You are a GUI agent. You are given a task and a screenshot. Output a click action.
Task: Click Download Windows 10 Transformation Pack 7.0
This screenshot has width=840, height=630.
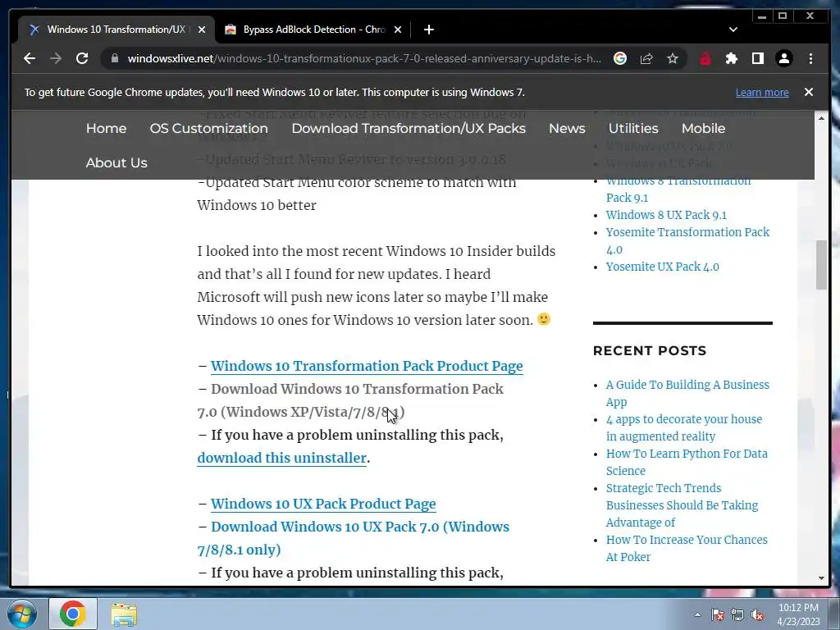click(350, 400)
